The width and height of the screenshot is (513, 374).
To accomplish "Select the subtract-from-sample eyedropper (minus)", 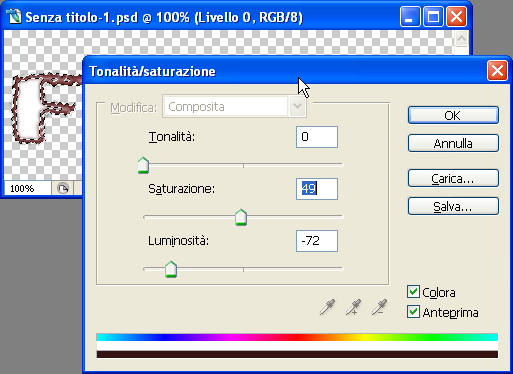I will coord(379,307).
